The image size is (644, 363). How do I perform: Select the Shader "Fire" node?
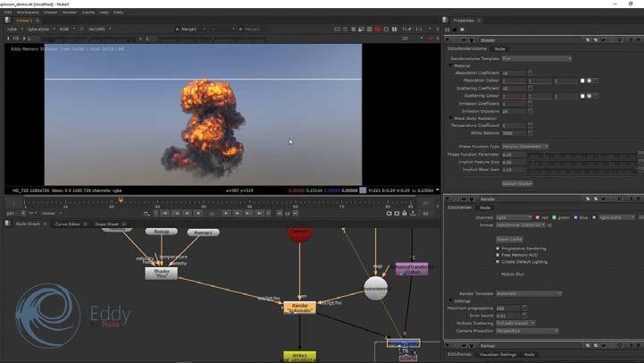(x=161, y=274)
